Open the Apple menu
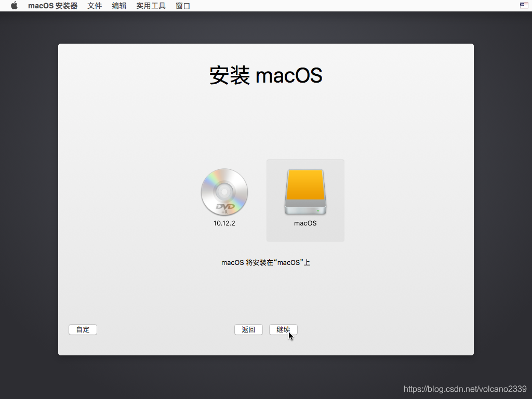This screenshot has height=399, width=532. pos(14,6)
